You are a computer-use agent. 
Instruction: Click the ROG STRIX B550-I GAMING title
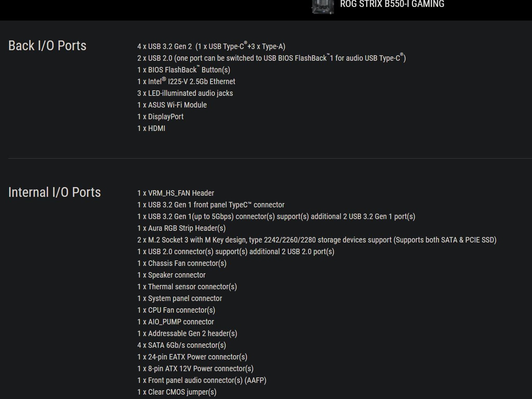pyautogui.click(x=392, y=4)
